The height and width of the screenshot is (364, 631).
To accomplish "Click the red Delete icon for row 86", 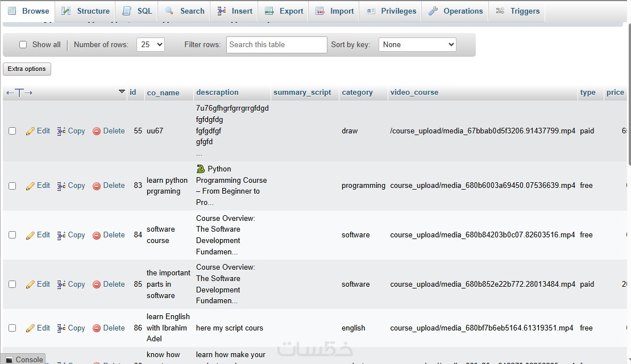I will click(x=97, y=328).
